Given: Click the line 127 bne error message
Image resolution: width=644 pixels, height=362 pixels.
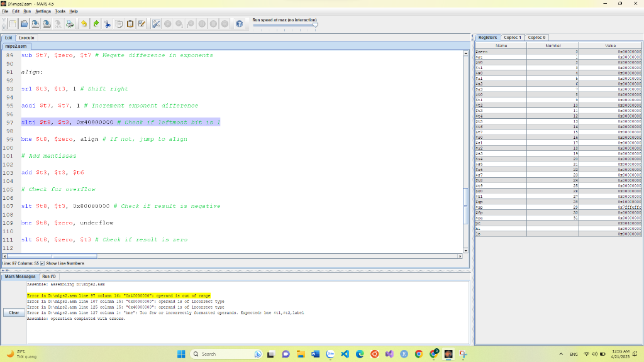Looking at the screenshot, I should 165,313.
